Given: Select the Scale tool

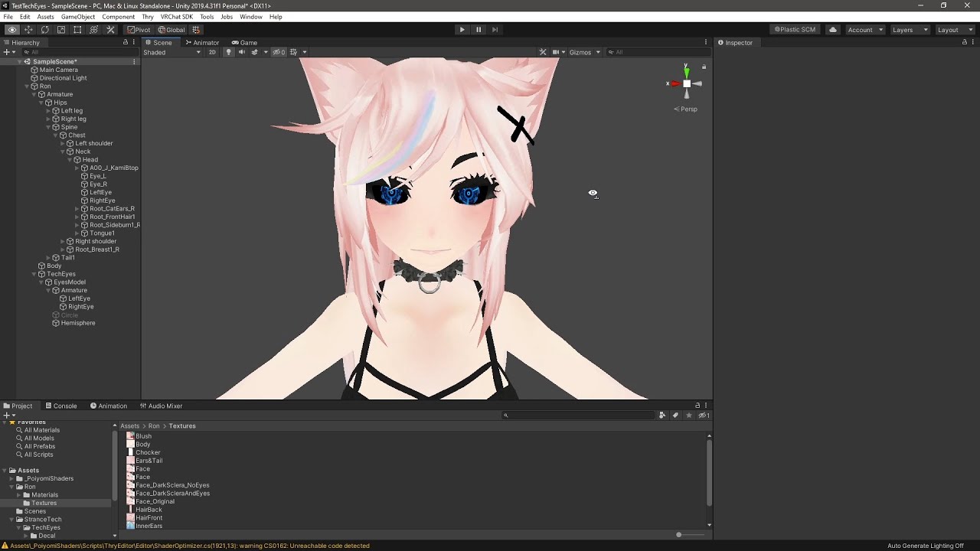Looking at the screenshot, I should 61,30.
